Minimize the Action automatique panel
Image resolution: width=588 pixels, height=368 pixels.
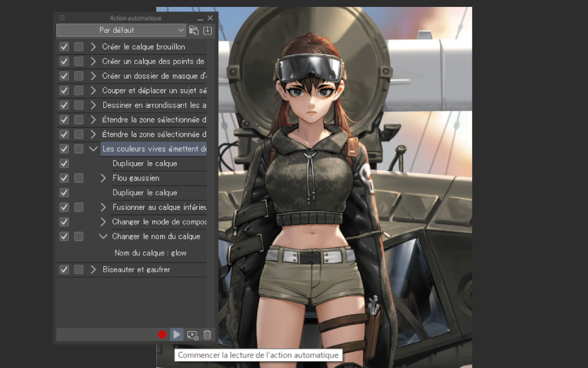click(200, 18)
